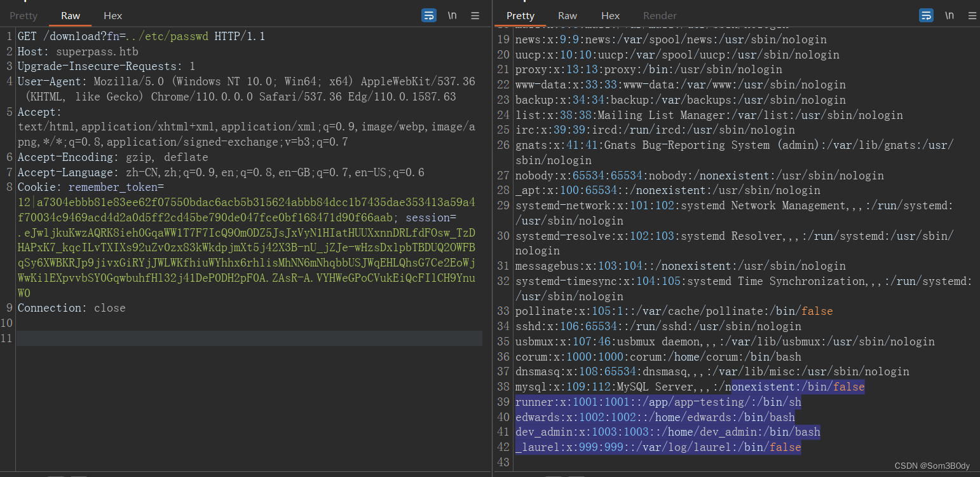Screen dimensions: 980x477
Task: Click the irc:x:39:39 passwd entry
Action: click(655, 130)
